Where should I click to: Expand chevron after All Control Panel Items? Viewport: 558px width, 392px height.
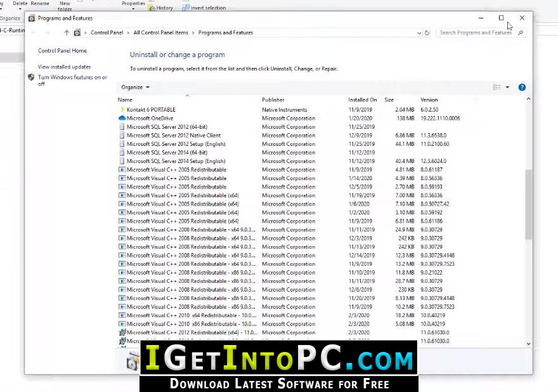tap(193, 33)
